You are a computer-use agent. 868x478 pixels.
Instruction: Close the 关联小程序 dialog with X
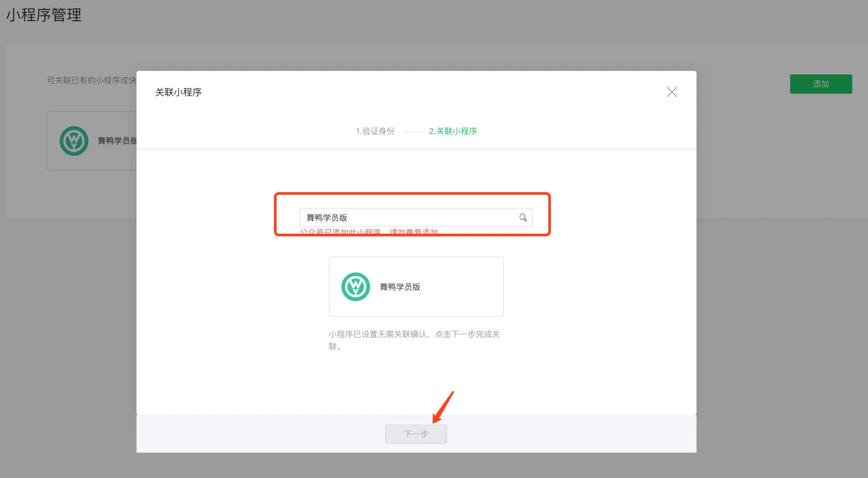point(672,92)
